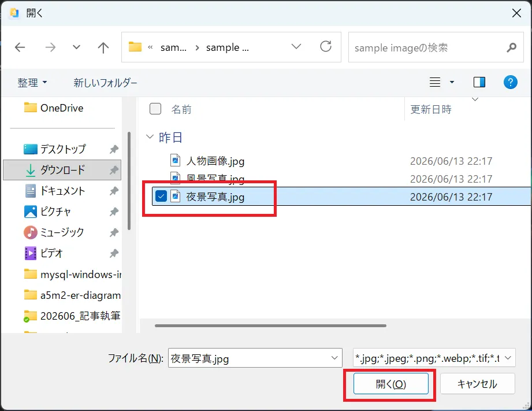532x411 pixels.
Task: Click the magnifier search icon
Action: 512,47
